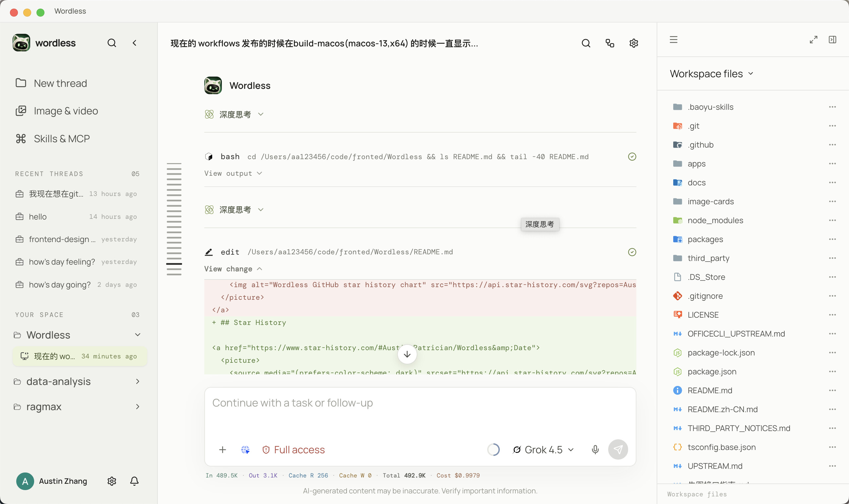
Task: Open more options for package.json
Action: (832, 372)
